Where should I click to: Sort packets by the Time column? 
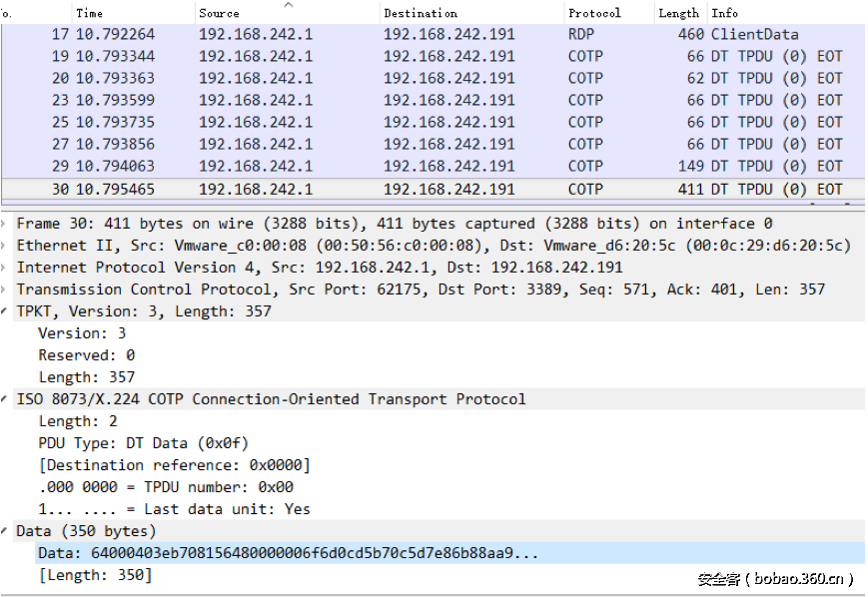(x=89, y=13)
